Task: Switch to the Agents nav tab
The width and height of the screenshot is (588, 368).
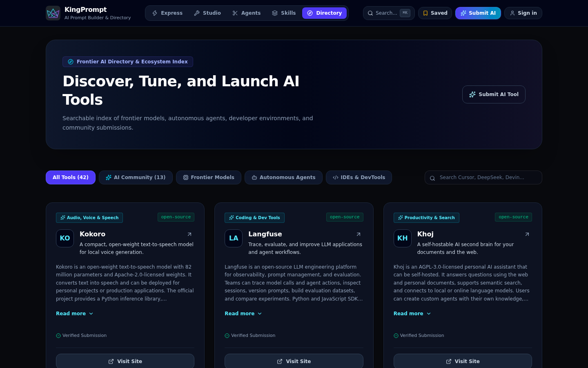Action: 247,13
